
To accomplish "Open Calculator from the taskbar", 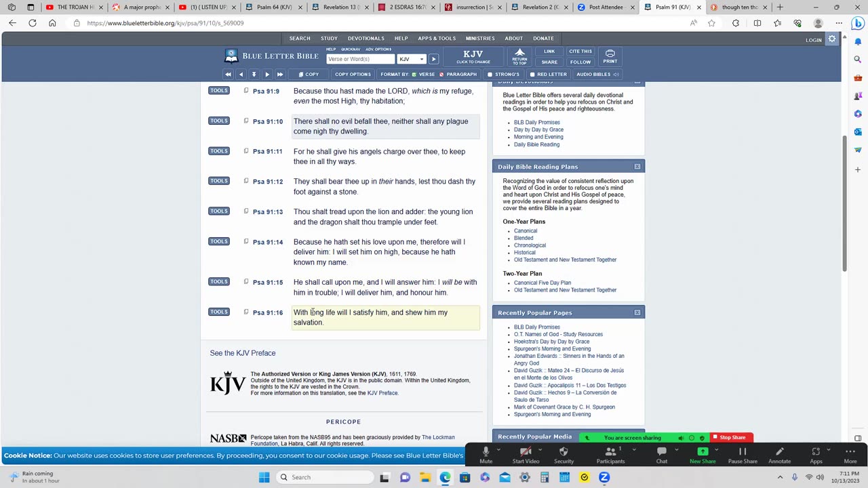I will [545, 477].
